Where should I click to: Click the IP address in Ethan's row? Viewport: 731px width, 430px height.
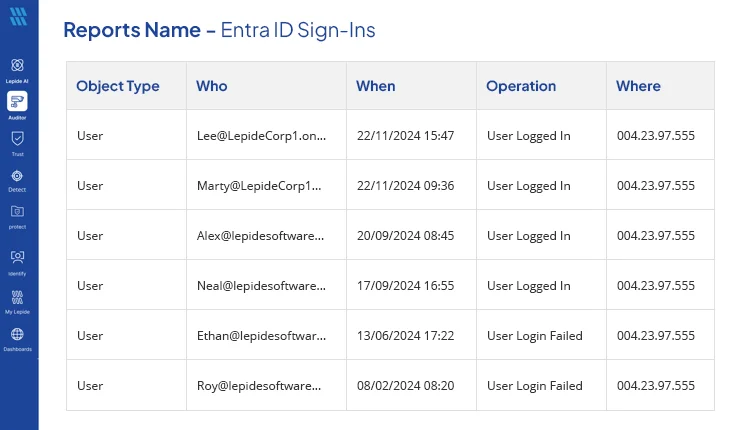656,335
